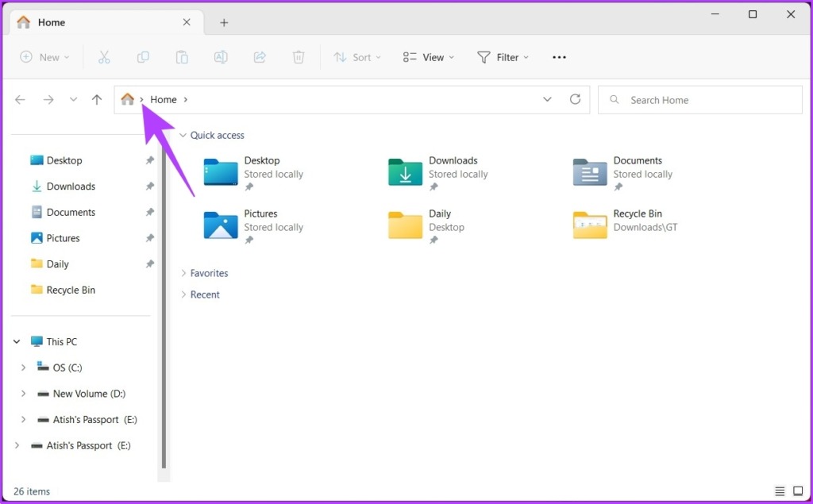
Task: Unpin Documents using its sidebar pin icon
Action: point(150,212)
